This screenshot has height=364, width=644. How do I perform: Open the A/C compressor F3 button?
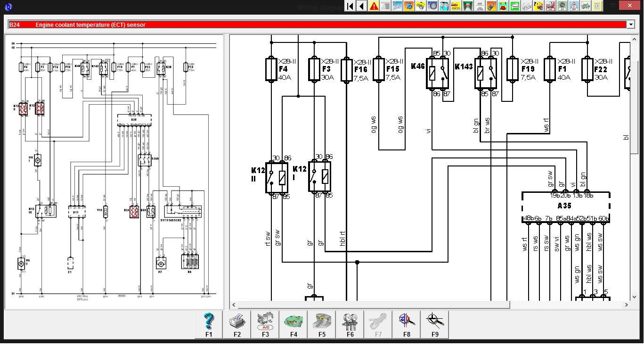point(265,324)
